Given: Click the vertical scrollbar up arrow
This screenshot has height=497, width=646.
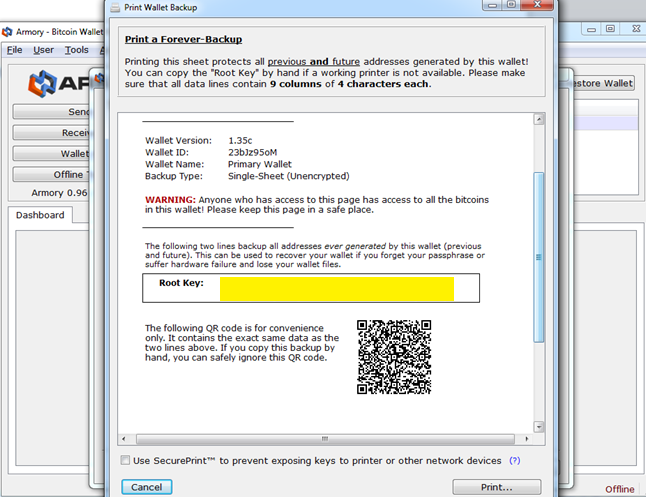Looking at the screenshot, I should click(539, 120).
